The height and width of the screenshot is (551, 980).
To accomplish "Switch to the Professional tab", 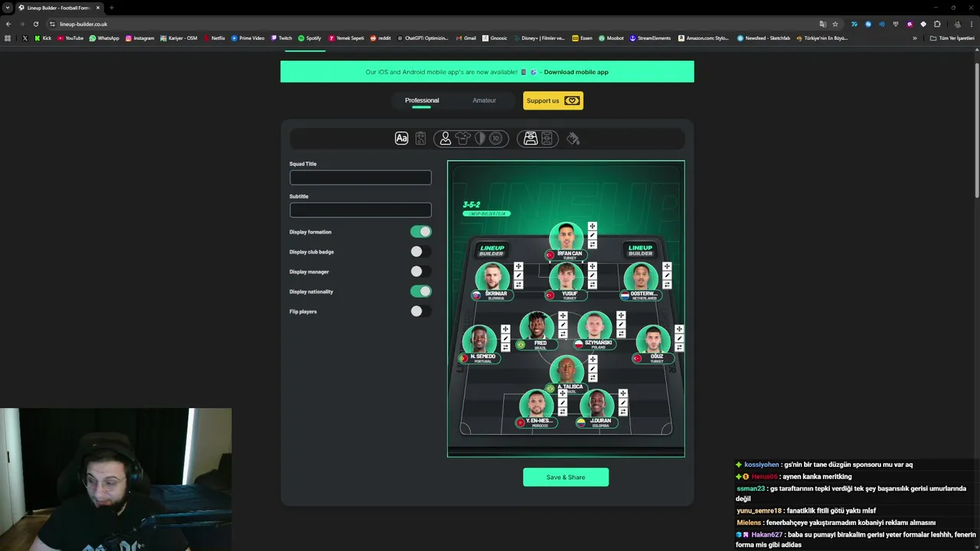I will 422,100.
